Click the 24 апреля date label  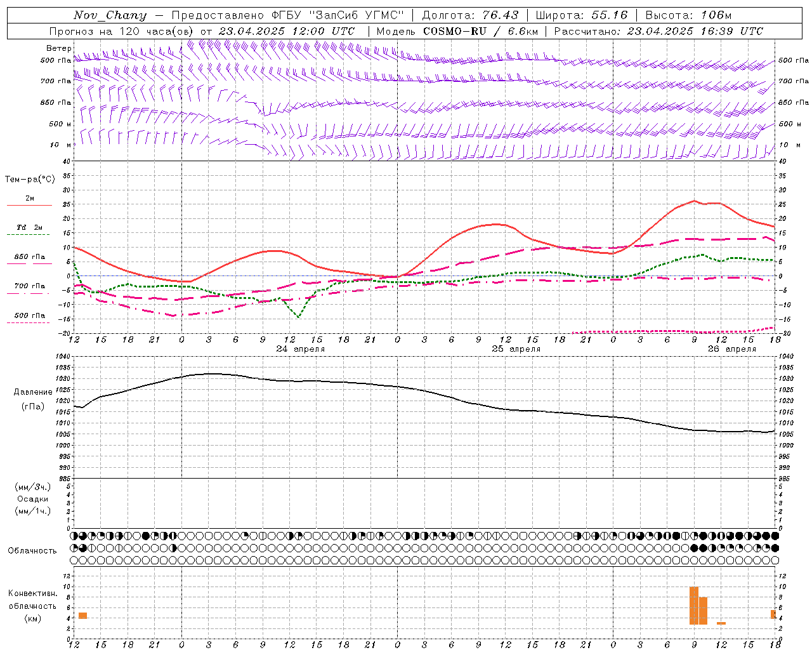click(301, 349)
